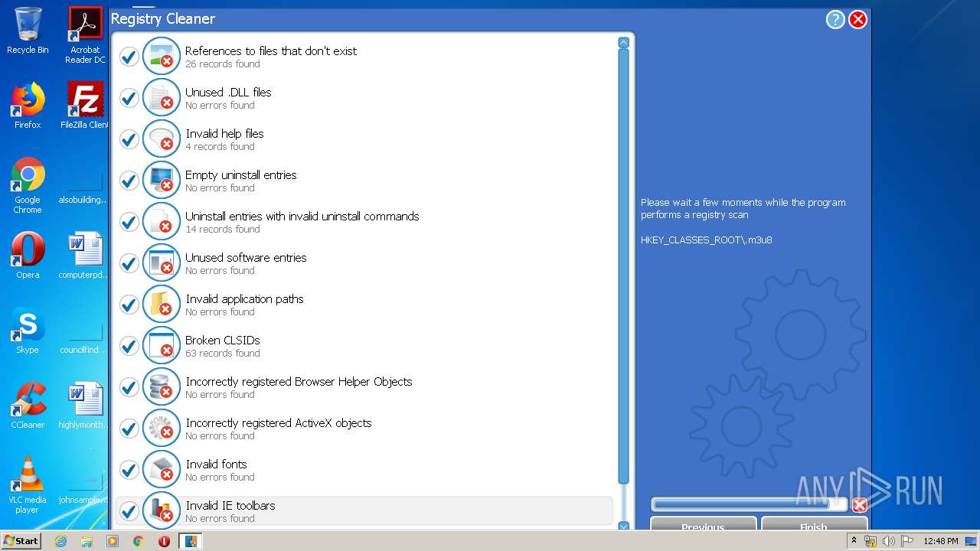Click '63 records found' text
980x551 pixels.
[223, 354]
